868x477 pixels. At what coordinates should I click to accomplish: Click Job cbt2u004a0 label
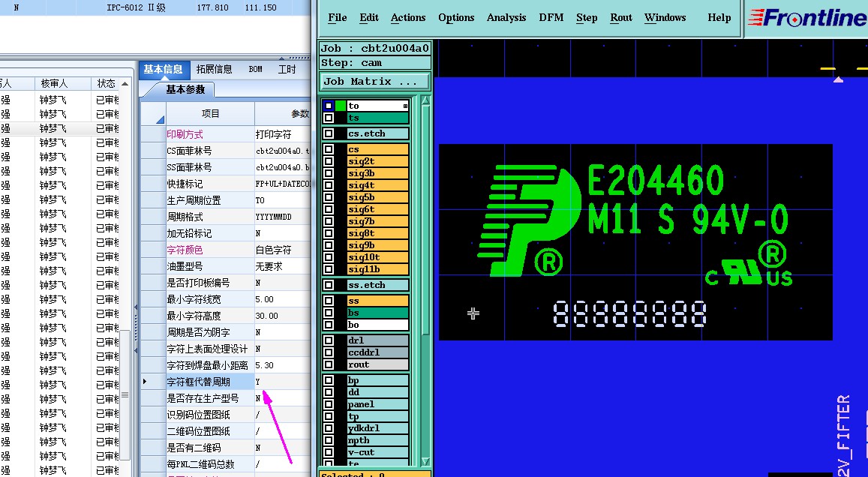point(375,48)
